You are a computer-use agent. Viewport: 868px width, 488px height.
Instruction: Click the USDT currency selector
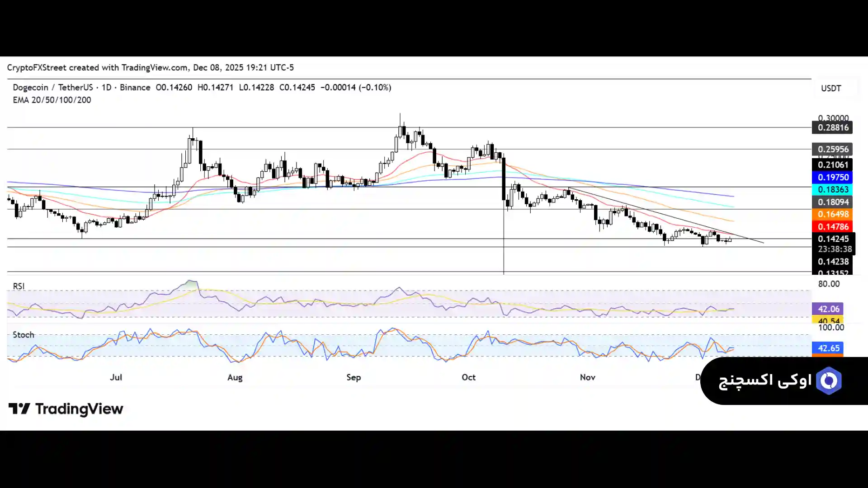click(x=831, y=88)
